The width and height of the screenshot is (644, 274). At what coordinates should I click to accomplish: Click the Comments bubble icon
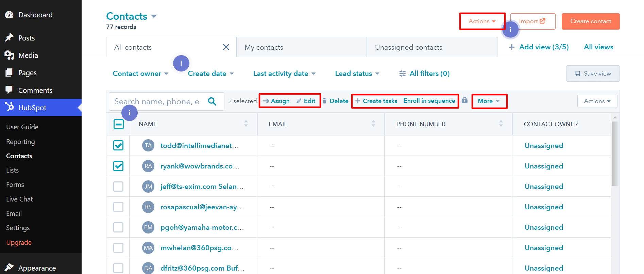9,90
